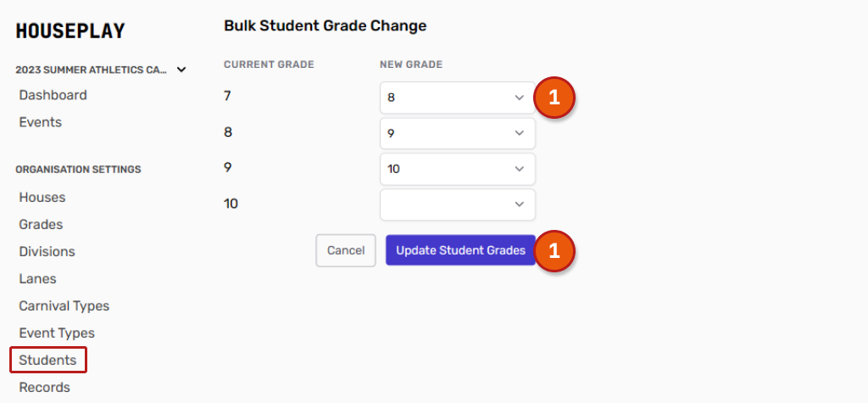Image resolution: width=868 pixels, height=403 pixels.
Task: Select the Students sidebar item
Action: pyautogui.click(x=47, y=360)
